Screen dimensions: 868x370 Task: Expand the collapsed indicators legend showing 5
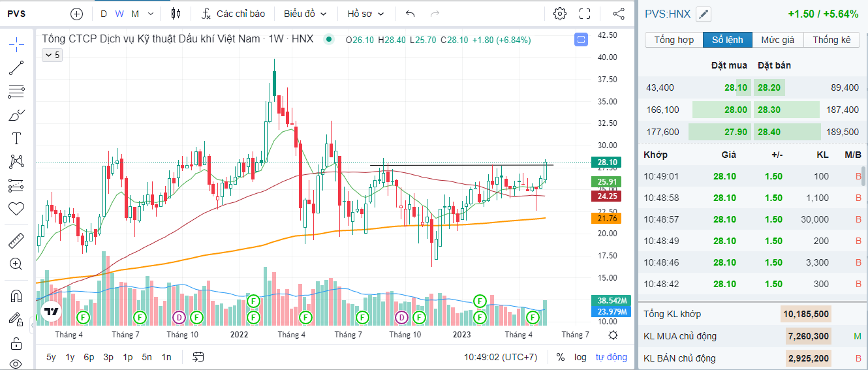(52, 55)
